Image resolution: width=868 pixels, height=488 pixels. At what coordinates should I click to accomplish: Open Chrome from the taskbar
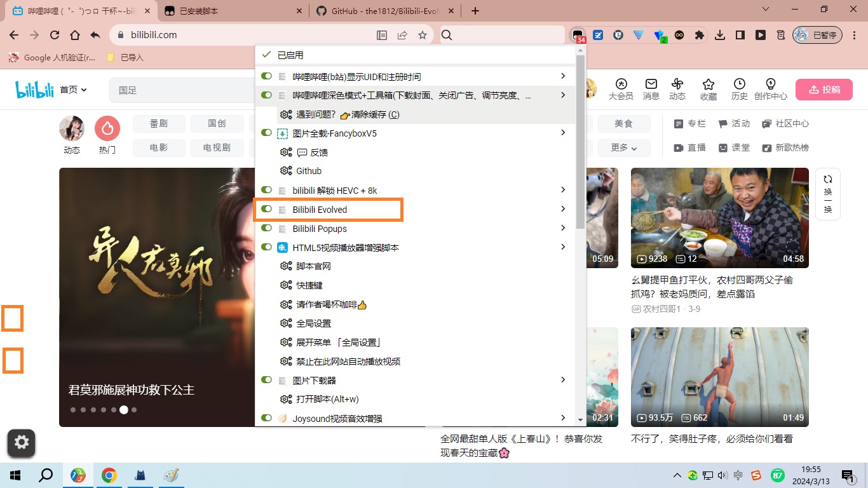(109, 475)
